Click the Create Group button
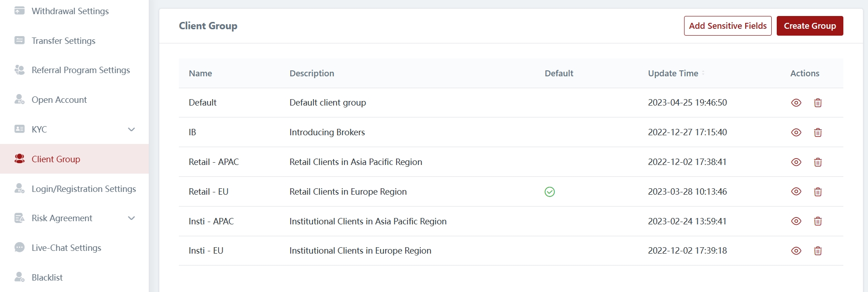This screenshot has height=292, width=868. 810,26
